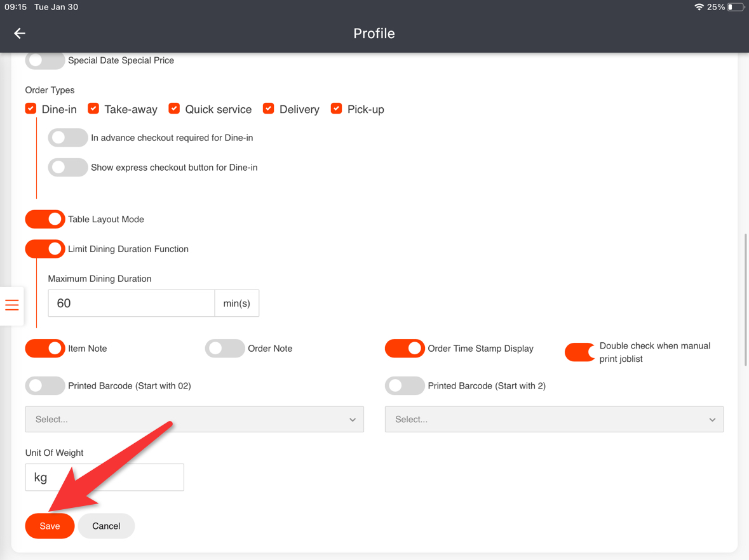This screenshot has height=560, width=749.
Task: Tap the battery indicator icon
Action: (736, 7)
